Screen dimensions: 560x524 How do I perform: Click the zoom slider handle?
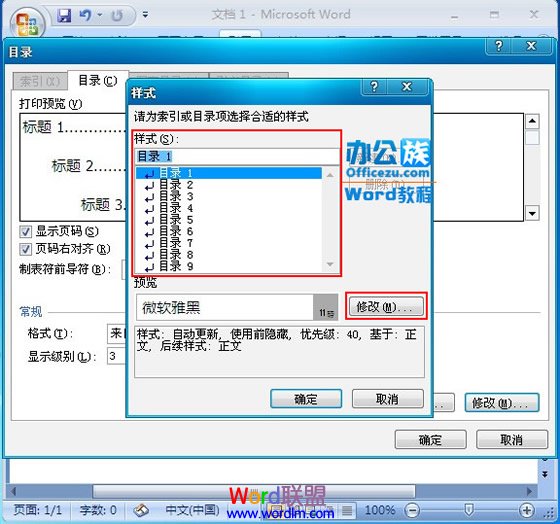click(x=469, y=510)
